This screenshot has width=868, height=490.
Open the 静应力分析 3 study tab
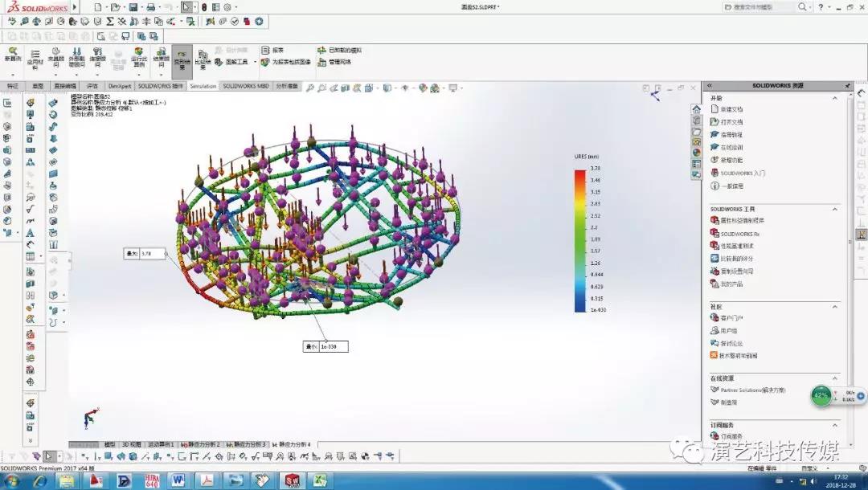click(x=247, y=444)
